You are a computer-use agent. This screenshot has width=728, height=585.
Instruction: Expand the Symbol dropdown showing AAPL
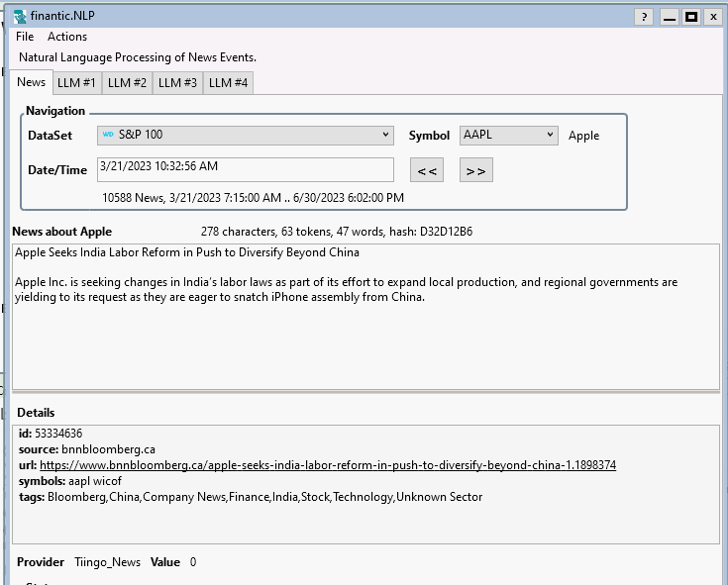(508, 136)
